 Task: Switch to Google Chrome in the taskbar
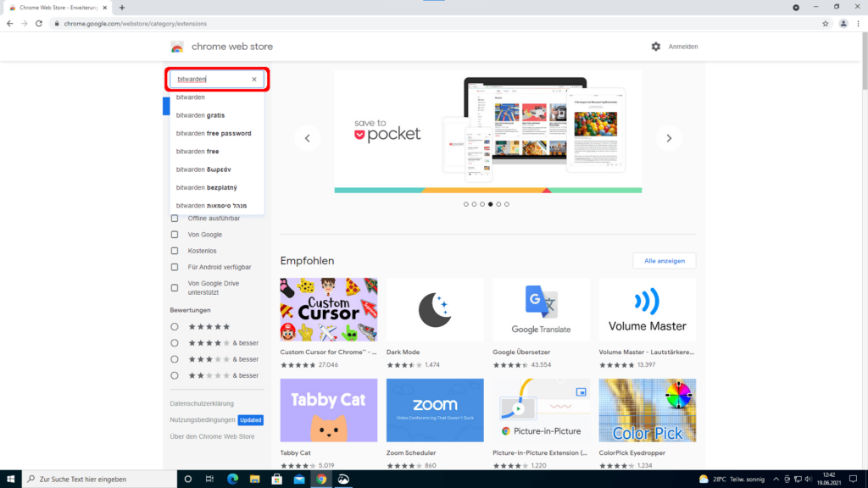[x=321, y=480]
